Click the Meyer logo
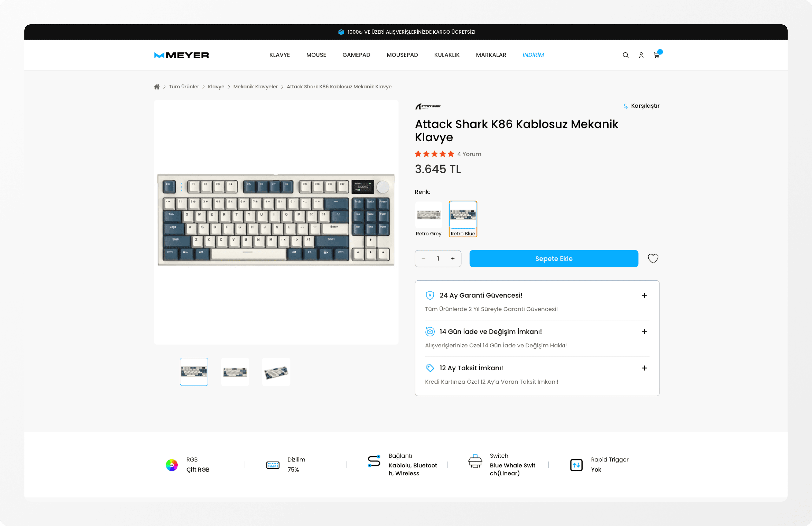 [181, 55]
